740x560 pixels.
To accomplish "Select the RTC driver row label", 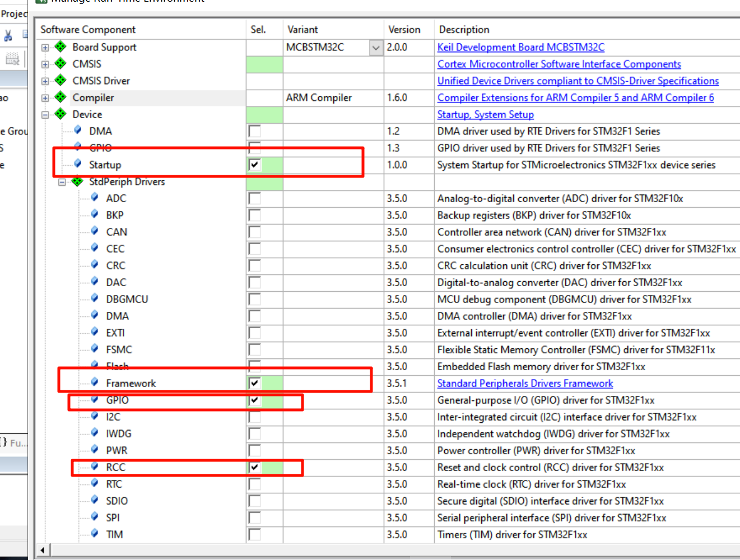I will [x=114, y=484].
